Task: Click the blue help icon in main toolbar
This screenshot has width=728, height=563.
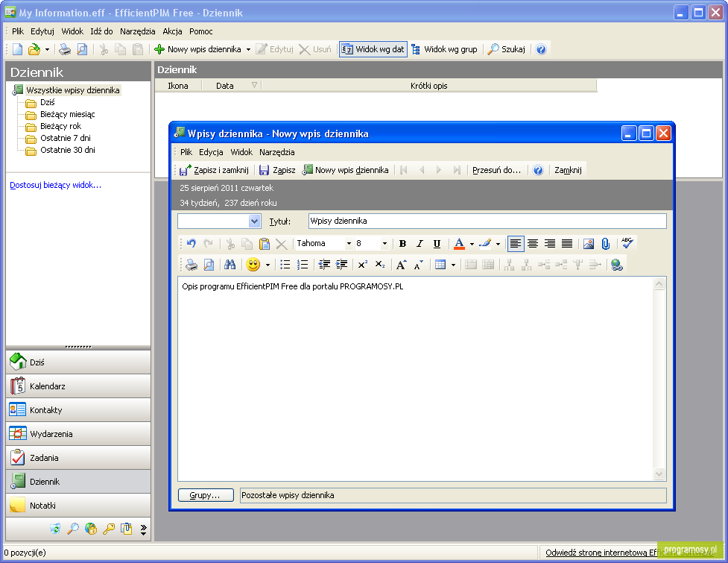Action: point(541,49)
